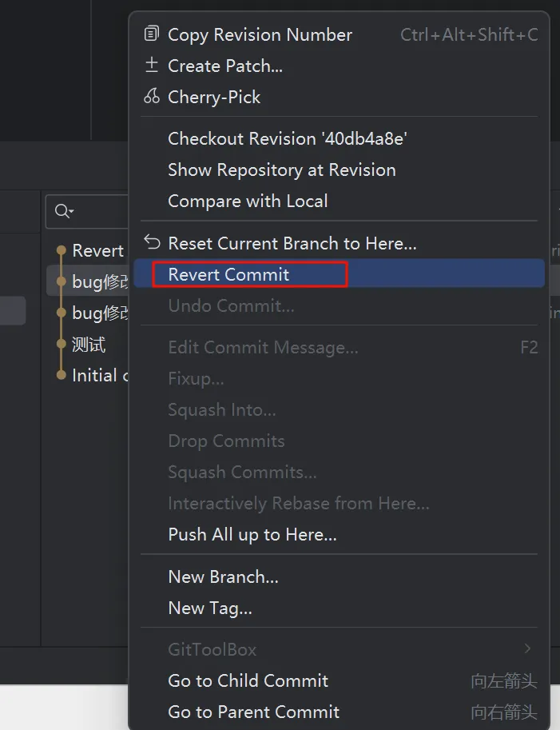Open Show Repository at Revision

tap(281, 170)
